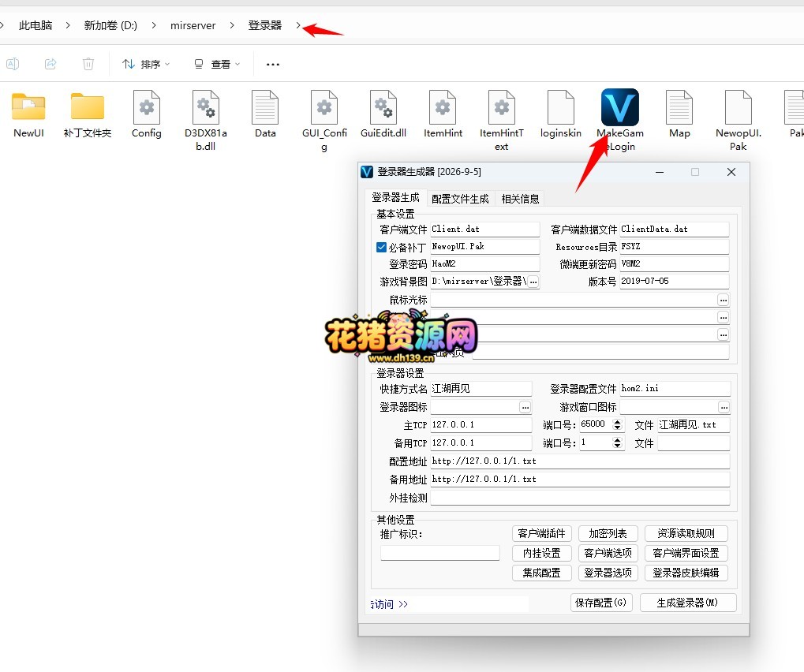Click the 保存配置(G) button
Screen dimensions: 804x672
click(601, 603)
